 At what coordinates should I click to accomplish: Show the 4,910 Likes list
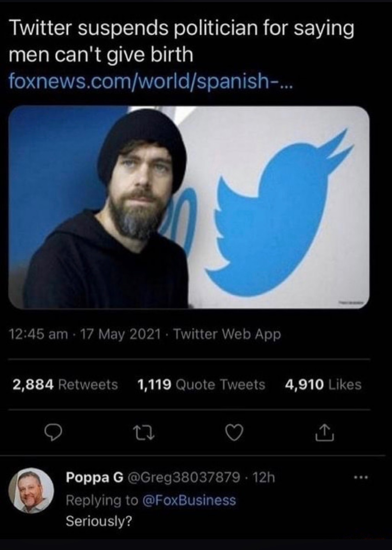323,385
